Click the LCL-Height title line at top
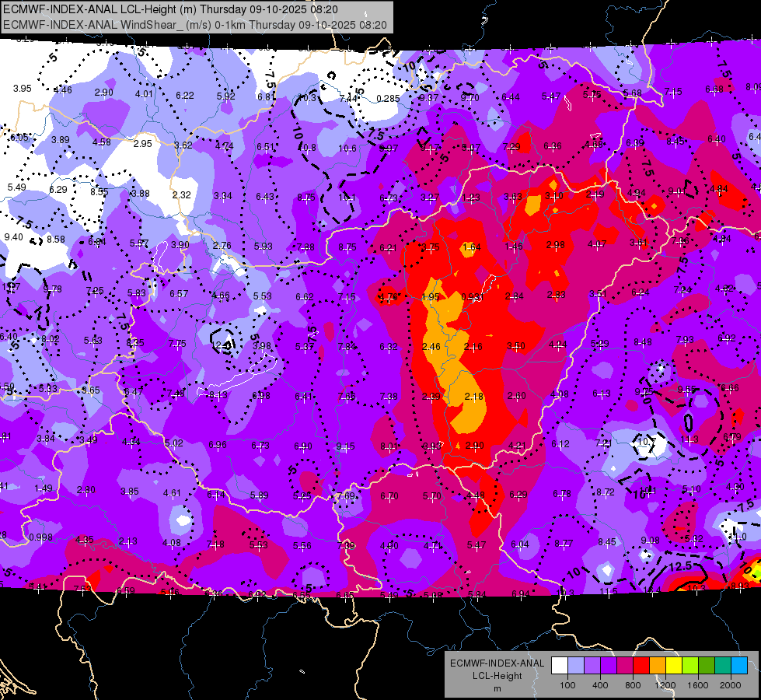The image size is (761, 700). [170, 9]
